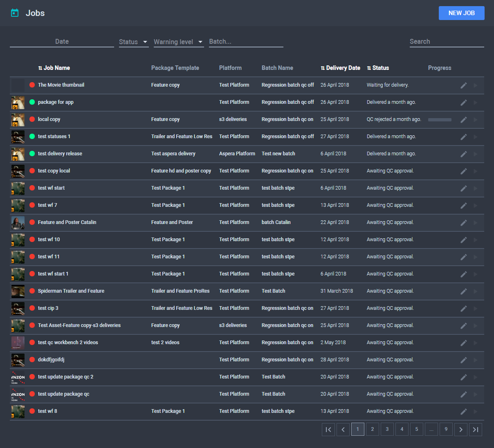494x448 pixels.
Task: Click the green status indicator on test delivery release
Action: coord(32,154)
